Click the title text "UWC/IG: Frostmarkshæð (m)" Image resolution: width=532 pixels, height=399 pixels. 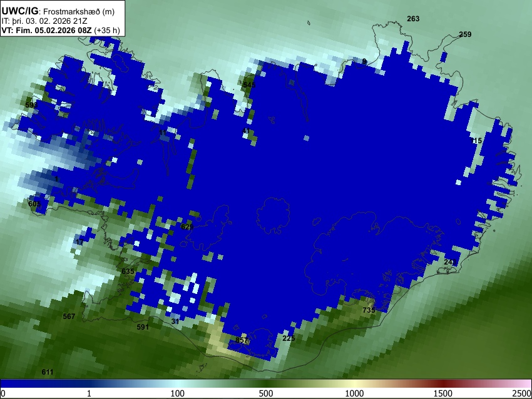(58, 11)
